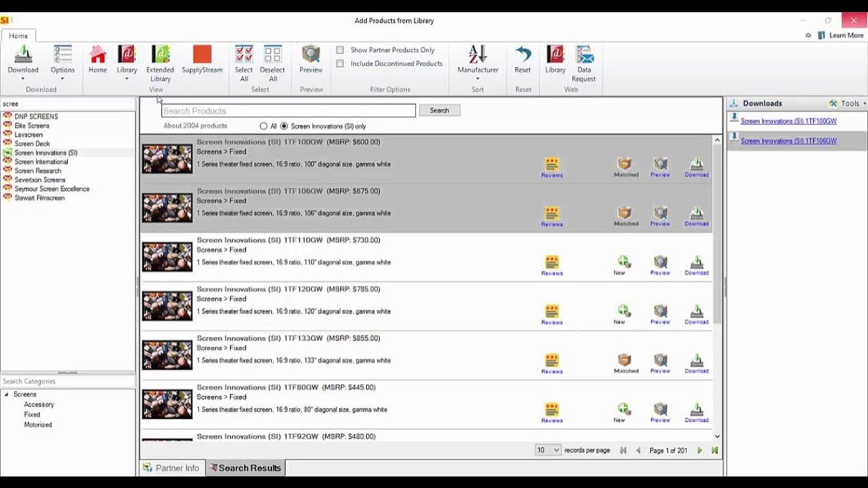Switch to Search Results tab
The image size is (868, 488).
coord(245,468)
